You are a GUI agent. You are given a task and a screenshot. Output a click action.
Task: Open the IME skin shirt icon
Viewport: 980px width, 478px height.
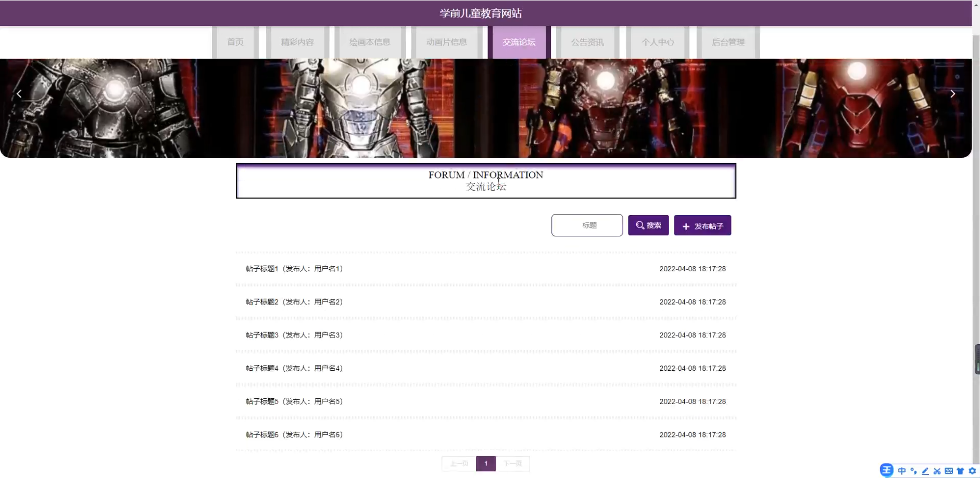tap(960, 471)
